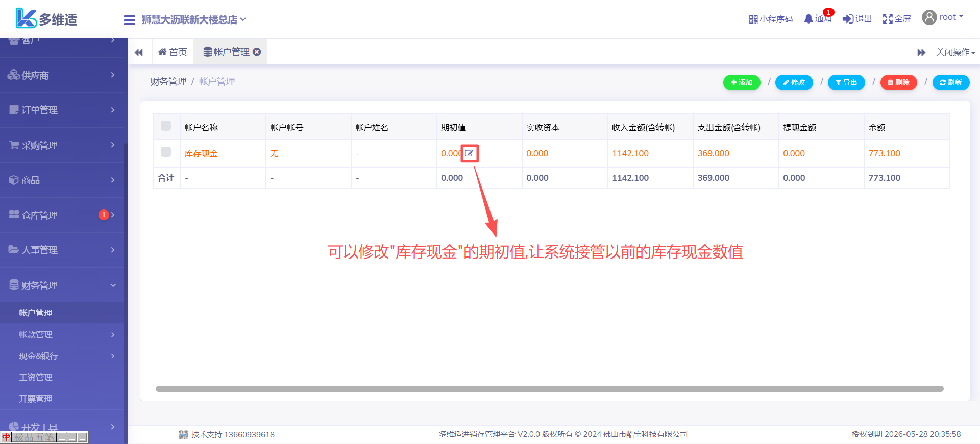Expand the 仓库管理 sidebar menu
Viewport: 980px width, 444px height.
[x=61, y=215]
